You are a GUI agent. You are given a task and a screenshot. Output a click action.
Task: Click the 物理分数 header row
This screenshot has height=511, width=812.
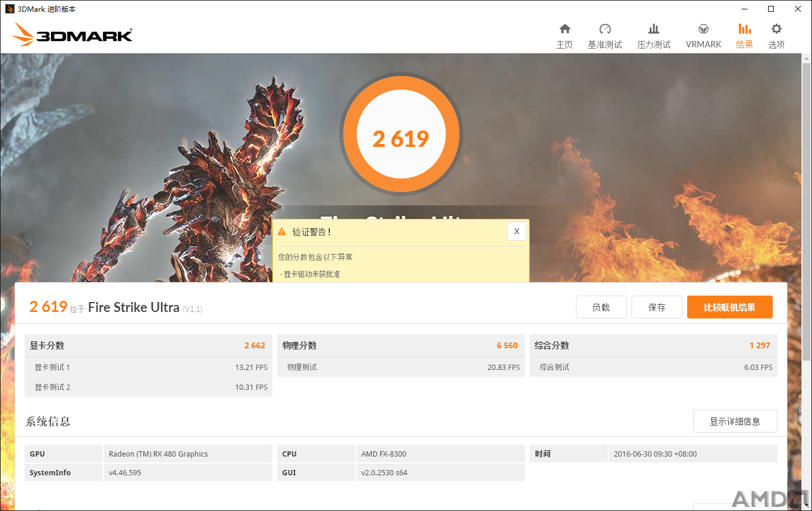[x=401, y=345]
